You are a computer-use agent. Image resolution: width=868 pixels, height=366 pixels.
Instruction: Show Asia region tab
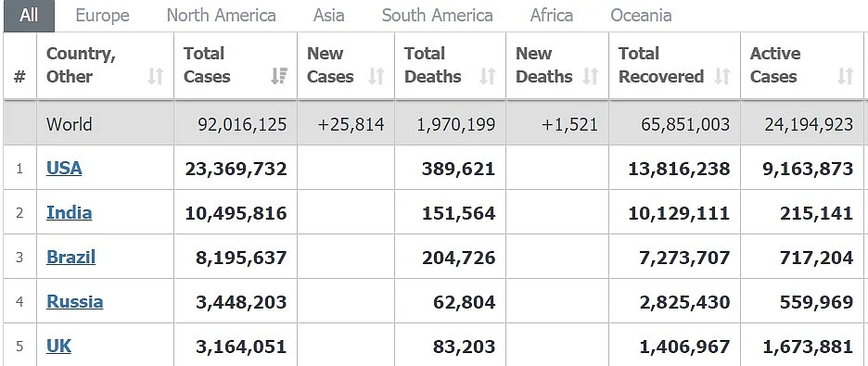coord(329,16)
